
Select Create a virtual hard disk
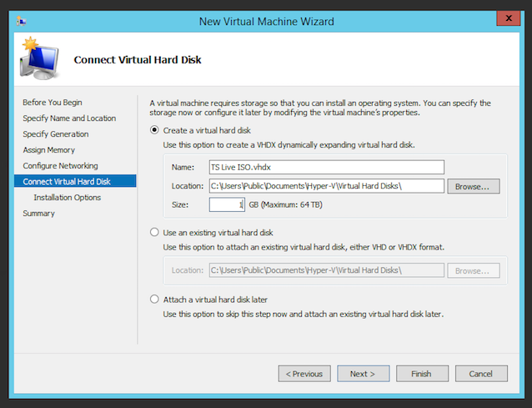pyautogui.click(x=154, y=130)
